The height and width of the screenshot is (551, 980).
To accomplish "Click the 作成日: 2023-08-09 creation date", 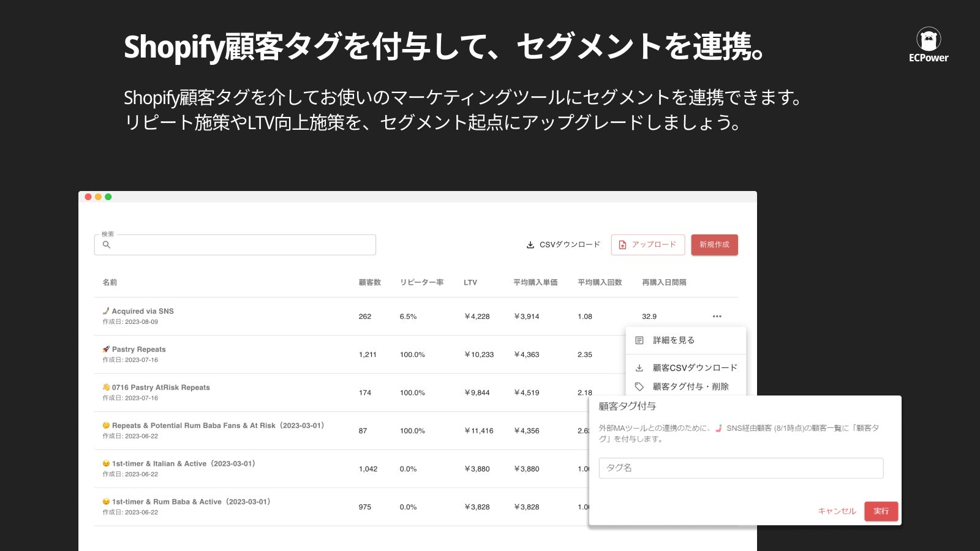I will coord(130,322).
